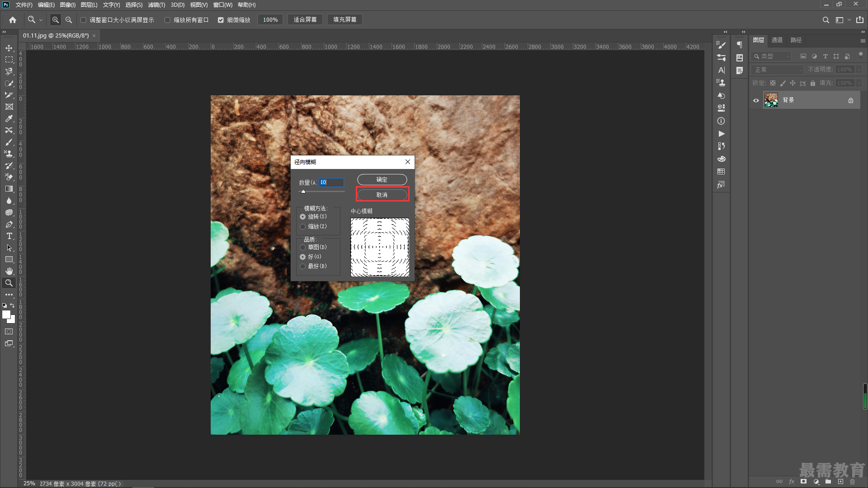This screenshot has height=488, width=868.
Task: Open the 文件(F) menu
Action: 24,5
